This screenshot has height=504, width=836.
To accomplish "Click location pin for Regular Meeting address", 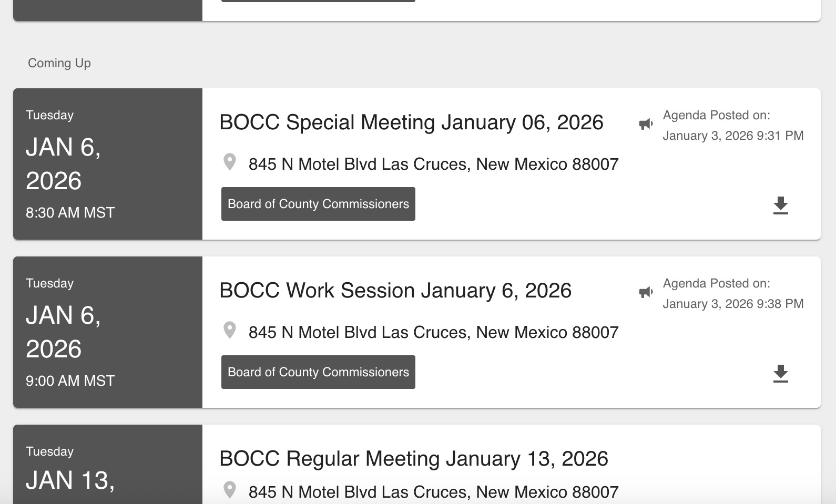I will [230, 490].
